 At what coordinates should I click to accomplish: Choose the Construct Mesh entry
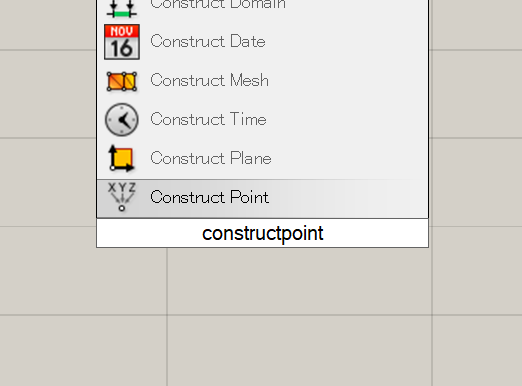(262, 81)
